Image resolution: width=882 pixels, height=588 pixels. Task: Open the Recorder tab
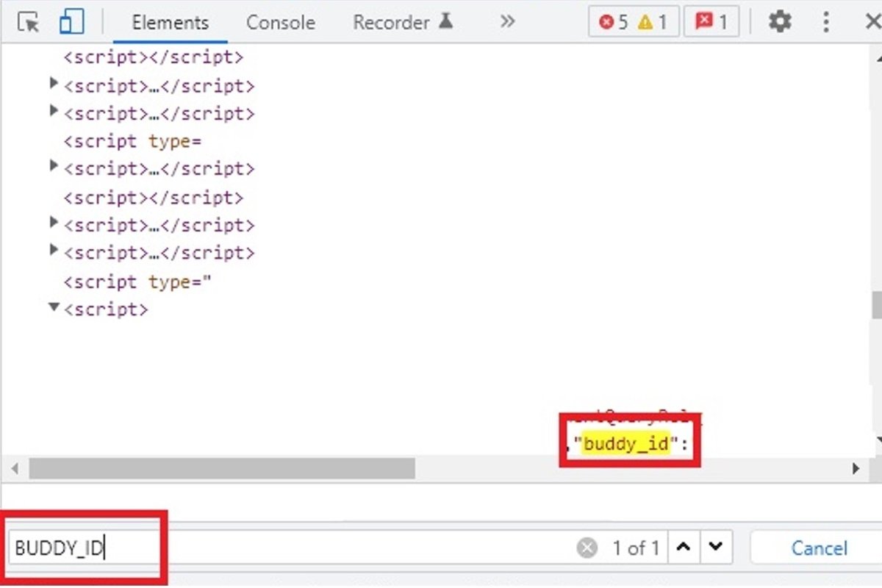point(403,22)
